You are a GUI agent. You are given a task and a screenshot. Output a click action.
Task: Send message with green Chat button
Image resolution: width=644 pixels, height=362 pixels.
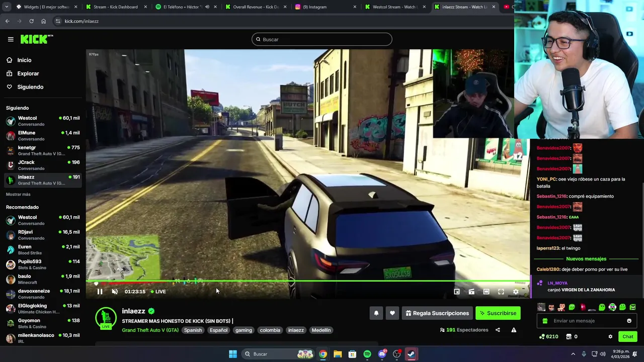click(628, 336)
